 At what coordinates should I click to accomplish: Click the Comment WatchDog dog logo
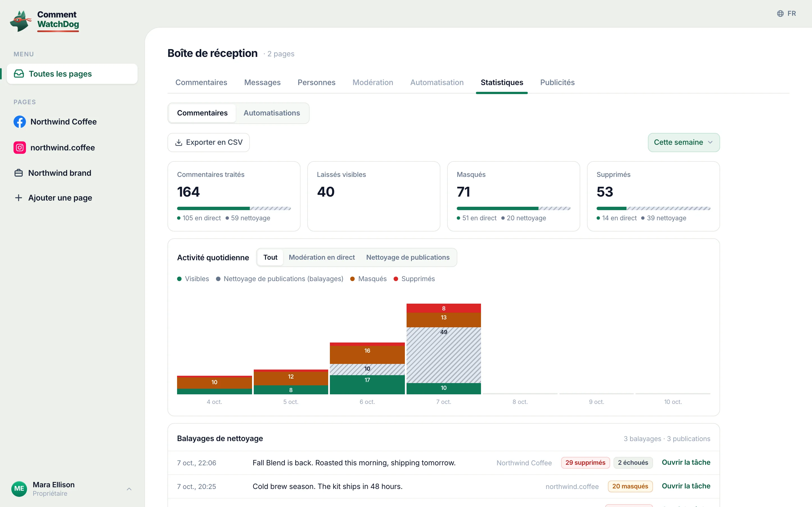21,21
